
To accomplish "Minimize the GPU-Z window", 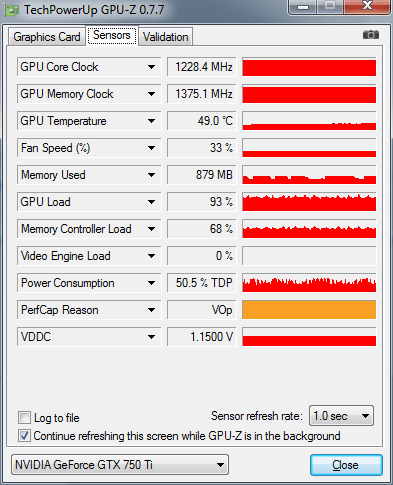I will coord(303,7).
